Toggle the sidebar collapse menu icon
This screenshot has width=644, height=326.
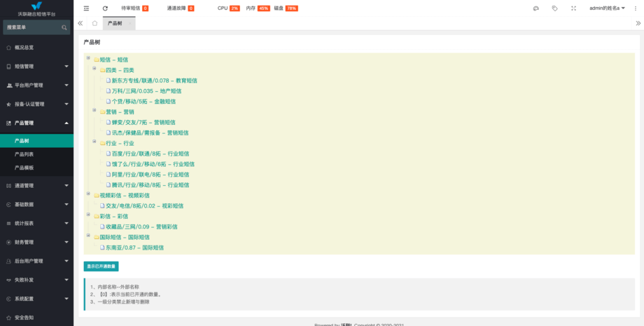[x=86, y=8]
